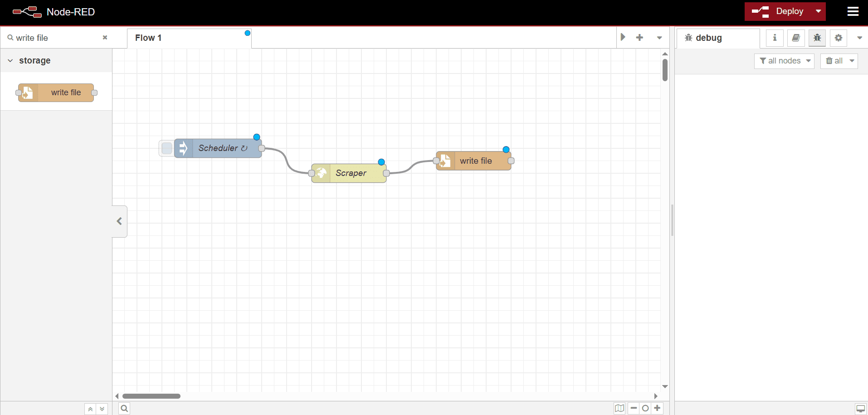868x415 pixels.
Task: Open the Deploy options dropdown arrow
Action: (819, 11)
